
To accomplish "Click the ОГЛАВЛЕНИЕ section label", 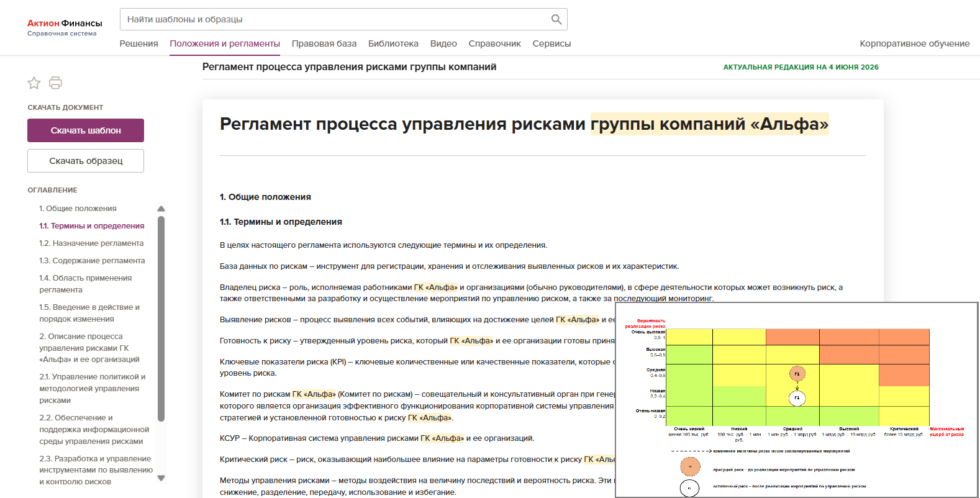I will pyautogui.click(x=52, y=190).
